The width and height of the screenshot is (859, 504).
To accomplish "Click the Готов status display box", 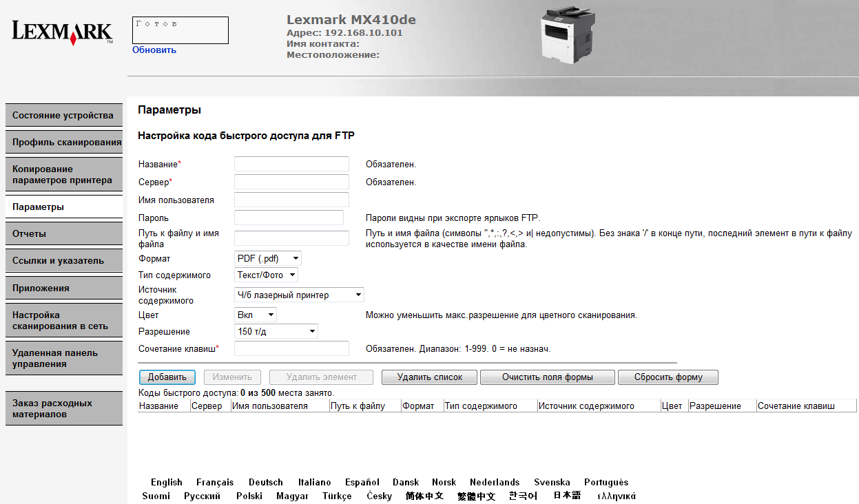I will pos(180,30).
